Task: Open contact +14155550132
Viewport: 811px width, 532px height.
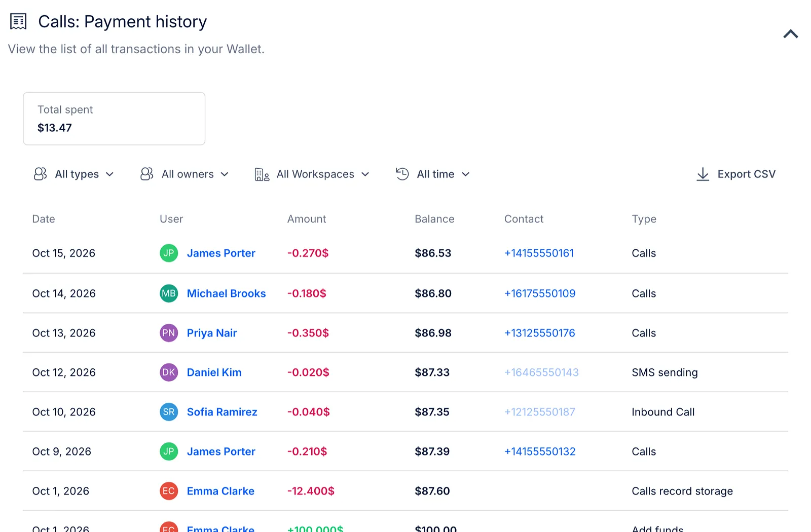Action: click(x=540, y=452)
